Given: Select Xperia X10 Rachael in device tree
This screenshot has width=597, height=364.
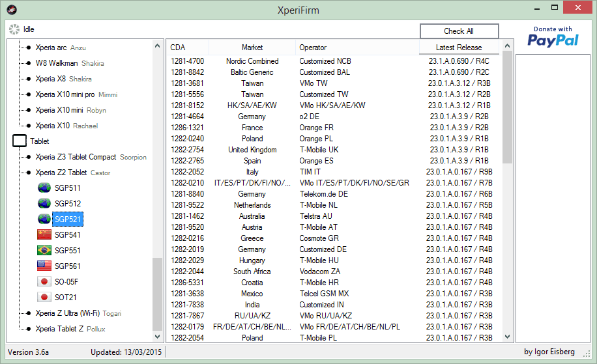Looking at the screenshot, I should click(66, 126).
